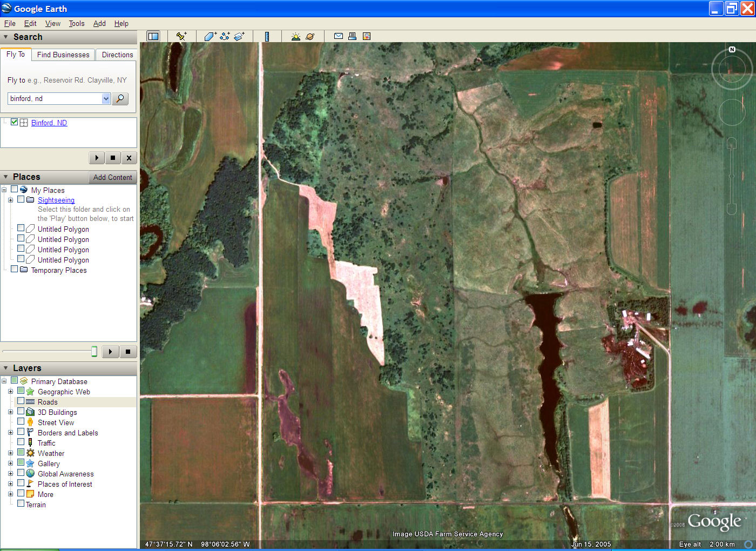Switch to Sky view planet icon
Image resolution: width=756 pixels, height=551 pixels.
tap(310, 36)
